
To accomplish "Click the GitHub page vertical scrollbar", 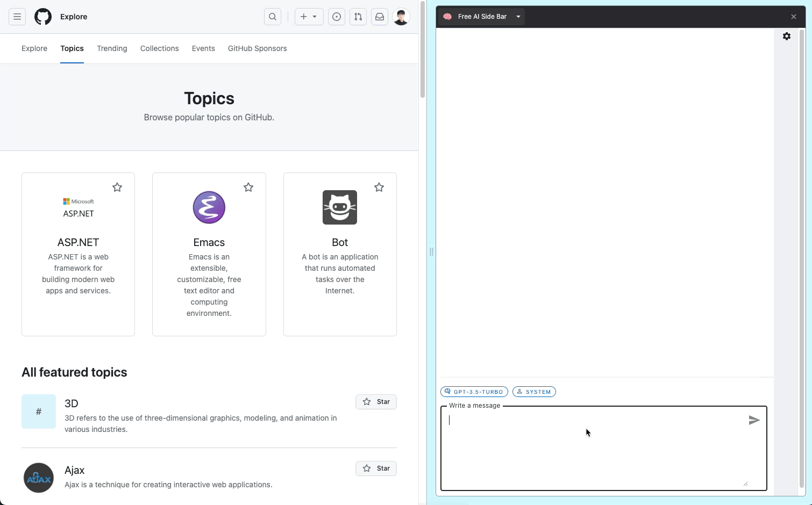I will point(423,49).
